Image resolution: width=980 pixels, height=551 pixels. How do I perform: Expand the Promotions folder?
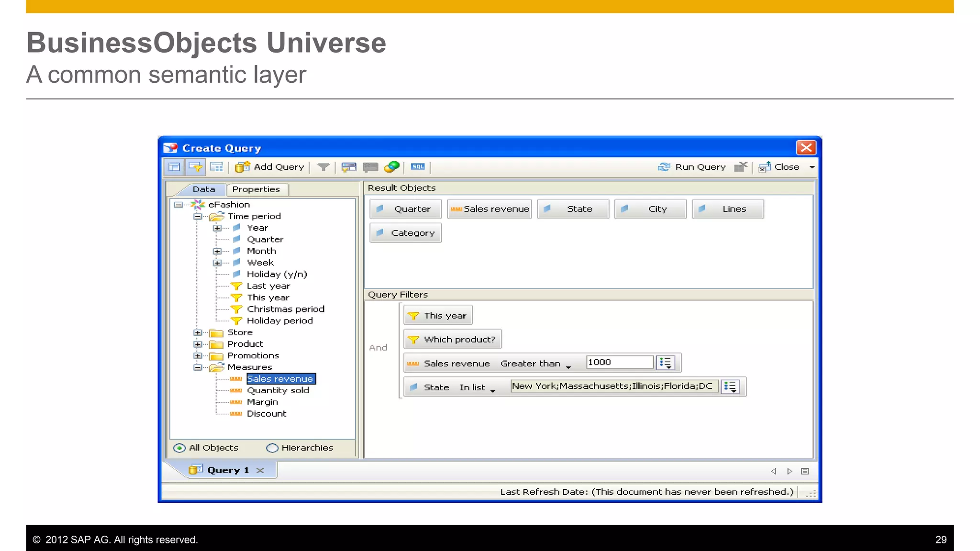(198, 356)
